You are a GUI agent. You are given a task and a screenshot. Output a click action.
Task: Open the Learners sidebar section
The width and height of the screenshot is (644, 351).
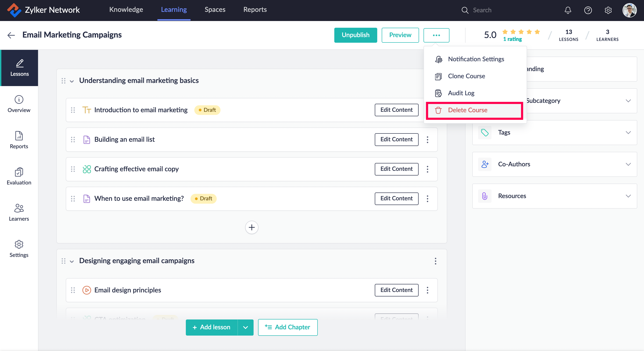coord(19,212)
